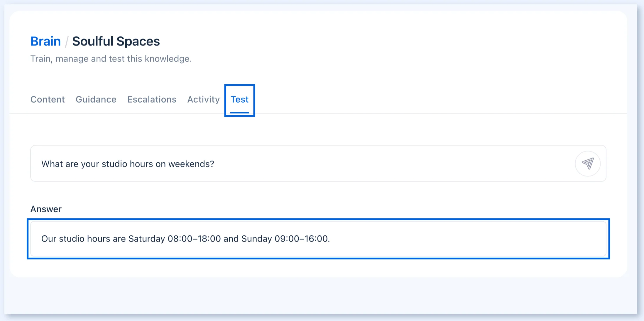
Task: Click 'Saturday 08:00–18:00' in the answer text
Action: point(175,239)
